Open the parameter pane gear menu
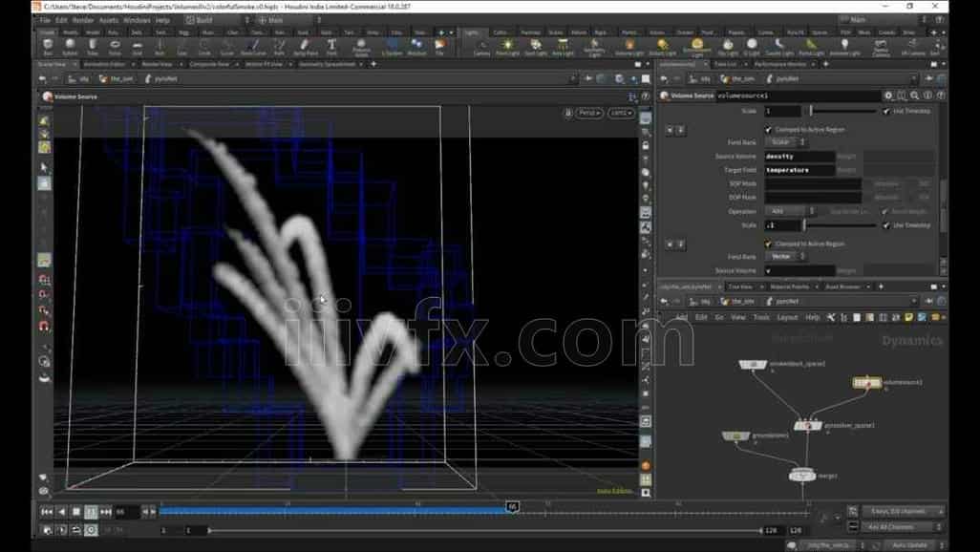 pos(888,96)
